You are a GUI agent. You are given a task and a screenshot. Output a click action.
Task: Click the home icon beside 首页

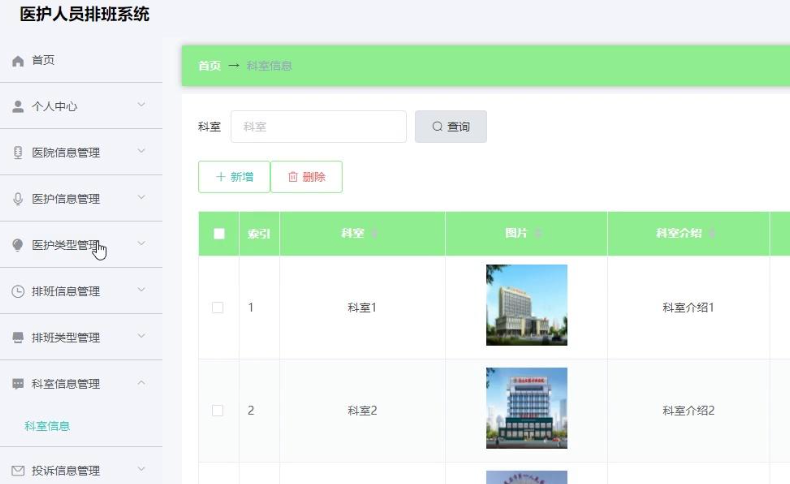coord(18,61)
